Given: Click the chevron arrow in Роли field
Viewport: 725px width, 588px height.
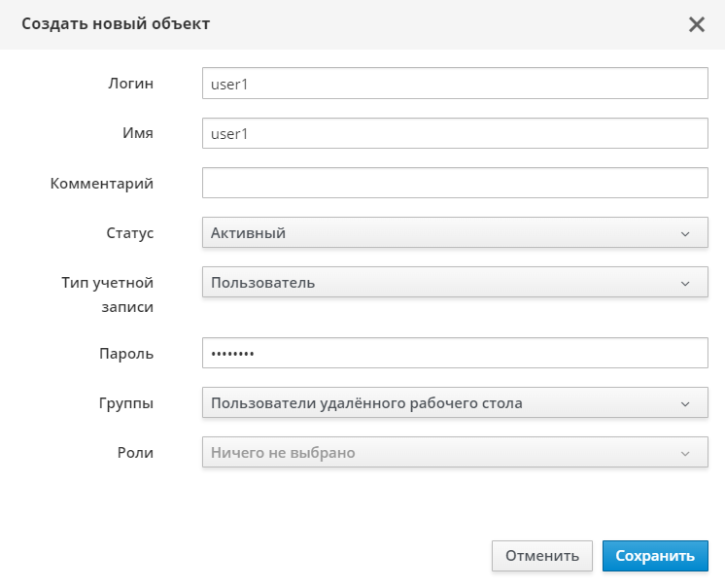Looking at the screenshot, I should (x=685, y=453).
